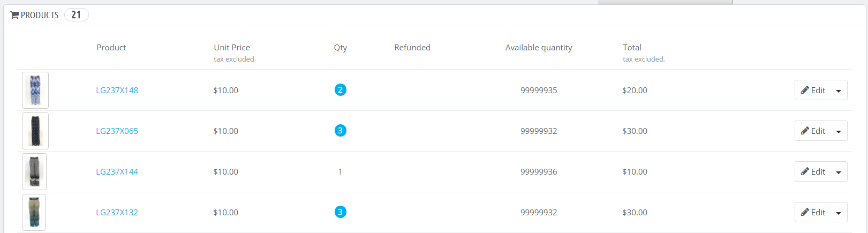
Task: Open the LG237X148 product link
Action: [x=117, y=90]
